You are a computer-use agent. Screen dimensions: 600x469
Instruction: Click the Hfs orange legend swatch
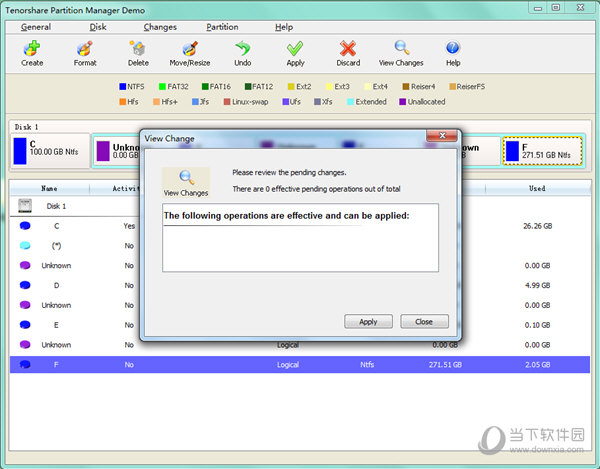(x=122, y=102)
